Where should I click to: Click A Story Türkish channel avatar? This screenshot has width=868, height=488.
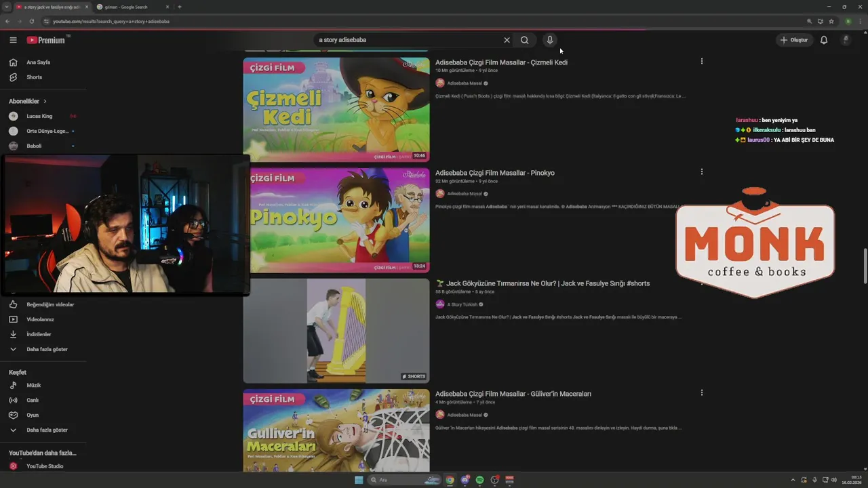point(440,304)
